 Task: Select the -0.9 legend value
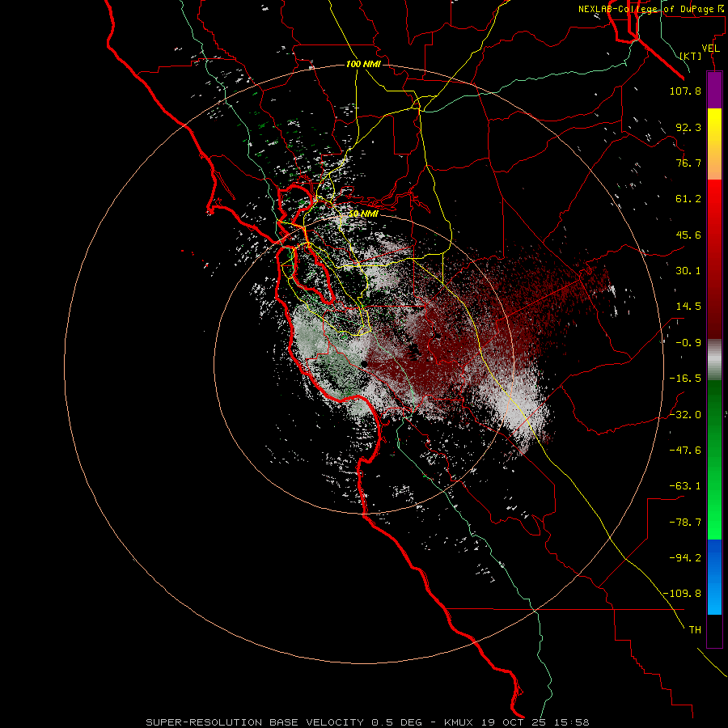[x=688, y=343]
